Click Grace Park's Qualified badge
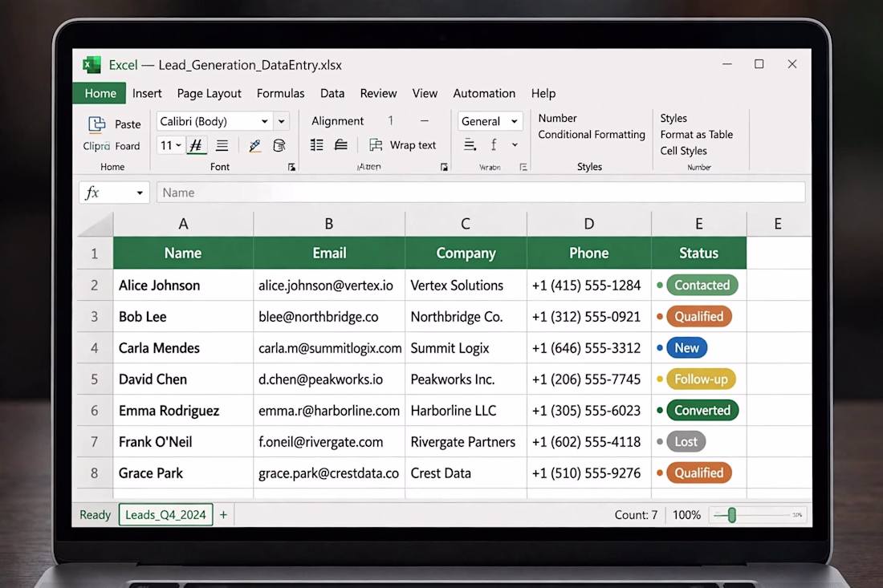This screenshot has width=883, height=588. [x=699, y=472]
